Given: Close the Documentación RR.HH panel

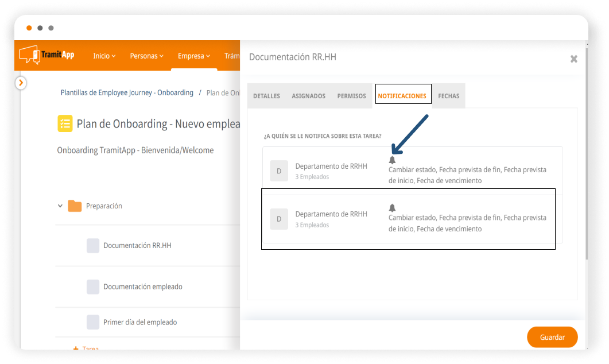Looking at the screenshot, I should [x=573, y=59].
